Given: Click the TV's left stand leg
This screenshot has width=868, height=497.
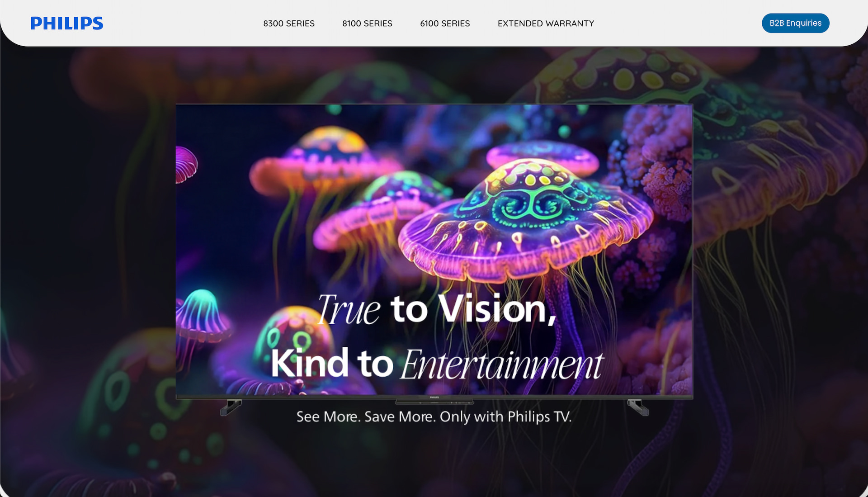Looking at the screenshot, I should (x=231, y=407).
